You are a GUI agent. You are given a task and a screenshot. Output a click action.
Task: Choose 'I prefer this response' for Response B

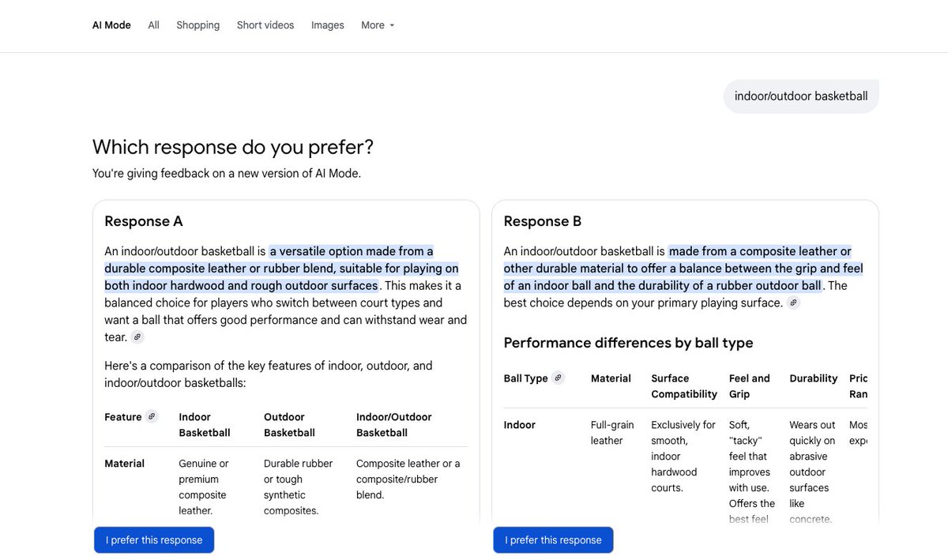[x=553, y=540]
